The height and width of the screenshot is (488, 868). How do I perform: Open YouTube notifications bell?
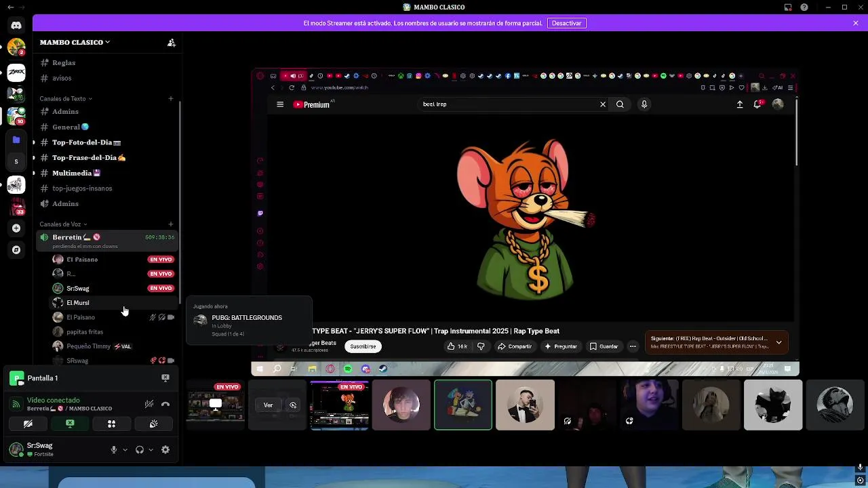tap(757, 104)
